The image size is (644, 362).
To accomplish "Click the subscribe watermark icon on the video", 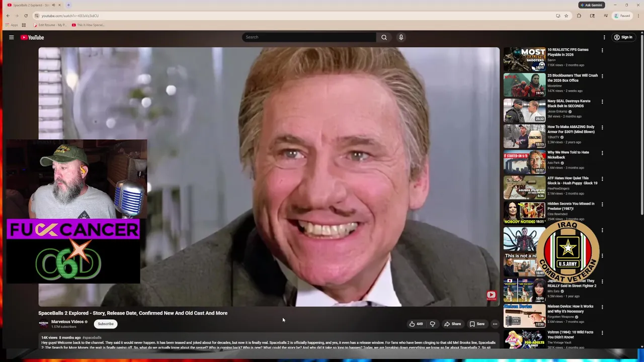I will tap(491, 295).
